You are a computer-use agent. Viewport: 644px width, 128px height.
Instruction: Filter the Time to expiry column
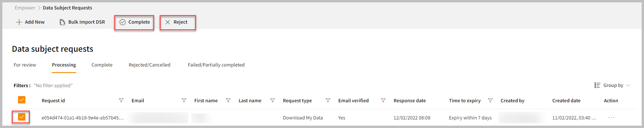(490, 101)
